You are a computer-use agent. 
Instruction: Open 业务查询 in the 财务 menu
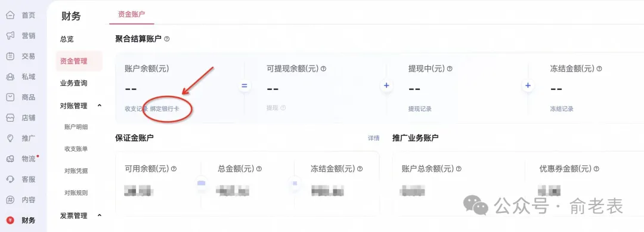pyautogui.click(x=73, y=83)
